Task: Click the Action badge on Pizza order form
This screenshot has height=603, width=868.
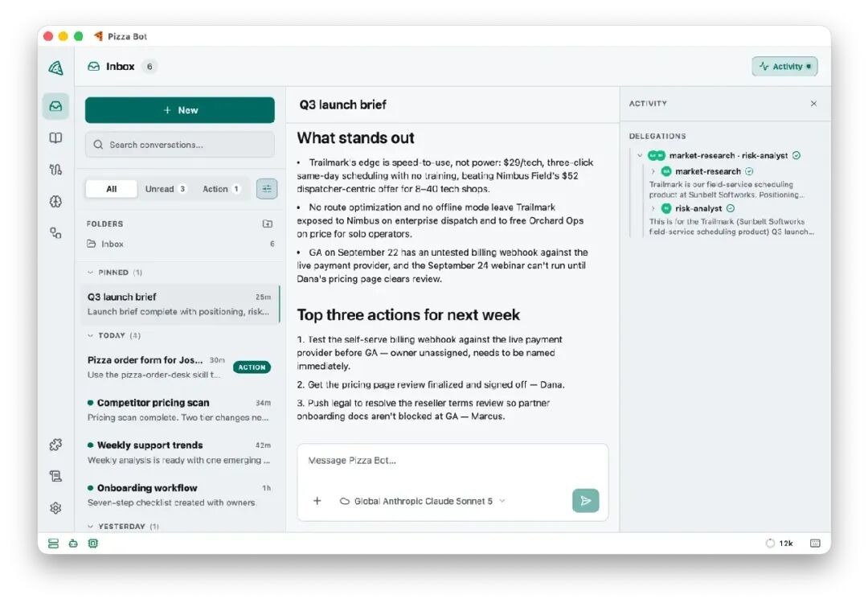Action: click(252, 367)
